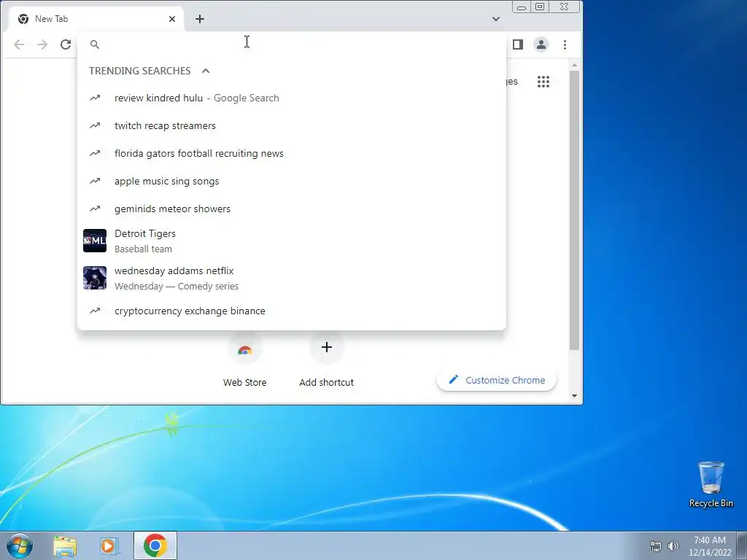Click 'TRENDING SEARCHES' heading text

tap(139, 71)
